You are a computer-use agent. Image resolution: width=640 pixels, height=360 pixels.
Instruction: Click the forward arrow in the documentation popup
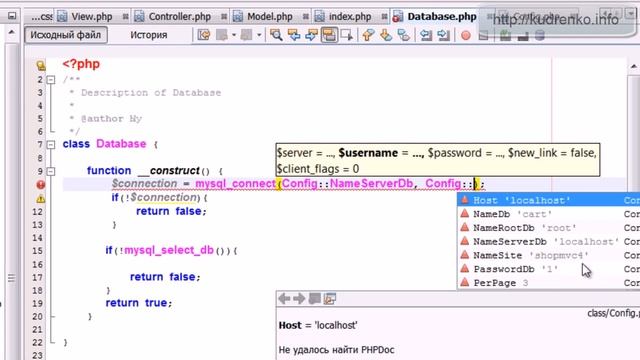click(x=299, y=299)
